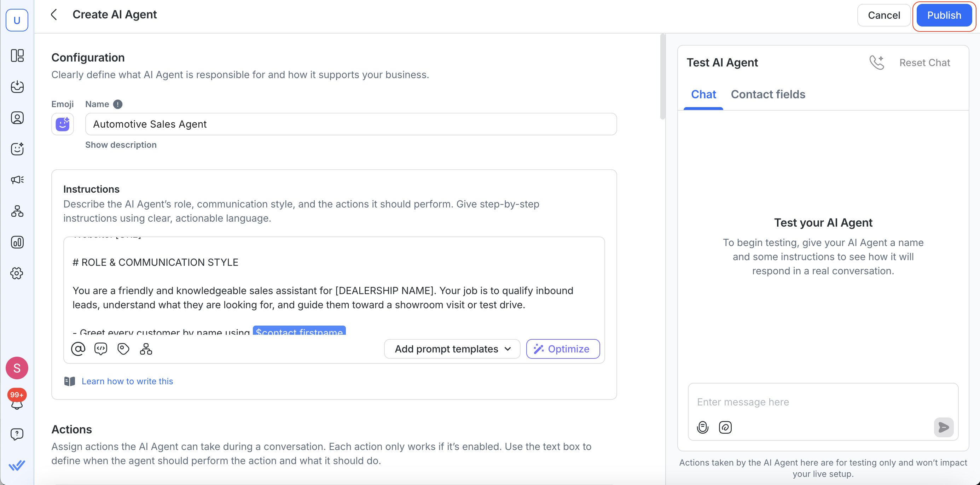Switch to the Contact fields tab
This screenshot has height=485, width=980.
768,94
